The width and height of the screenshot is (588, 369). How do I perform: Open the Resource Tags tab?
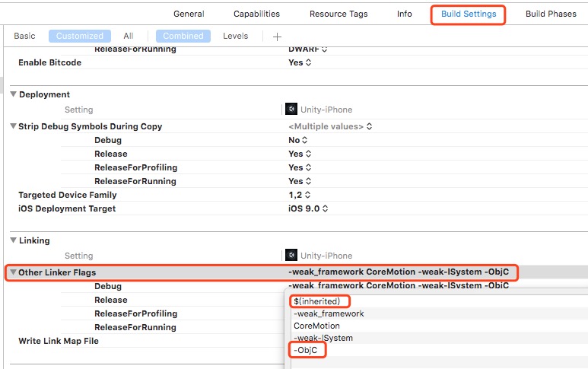(x=338, y=14)
